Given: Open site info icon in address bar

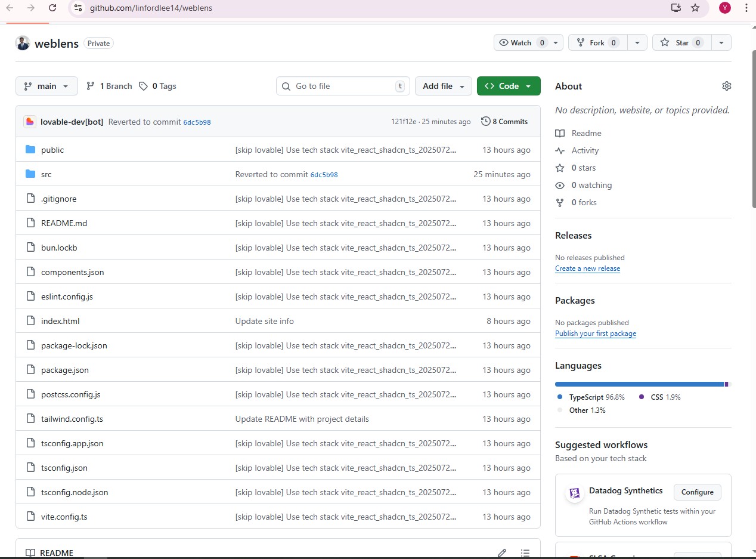Looking at the screenshot, I should (x=77, y=8).
